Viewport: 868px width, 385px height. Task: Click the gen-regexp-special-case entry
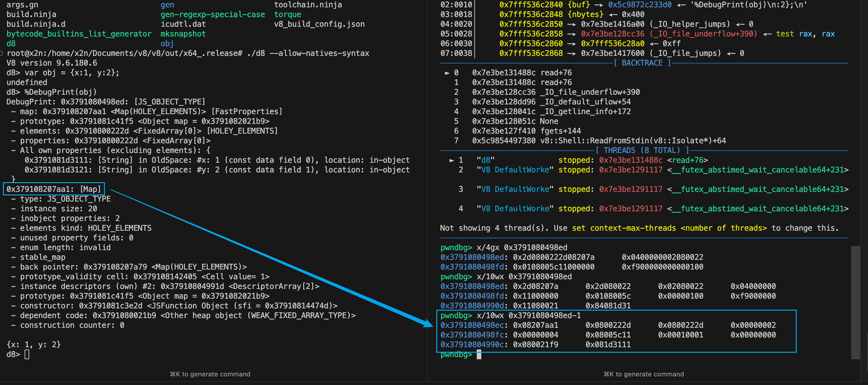213,15
